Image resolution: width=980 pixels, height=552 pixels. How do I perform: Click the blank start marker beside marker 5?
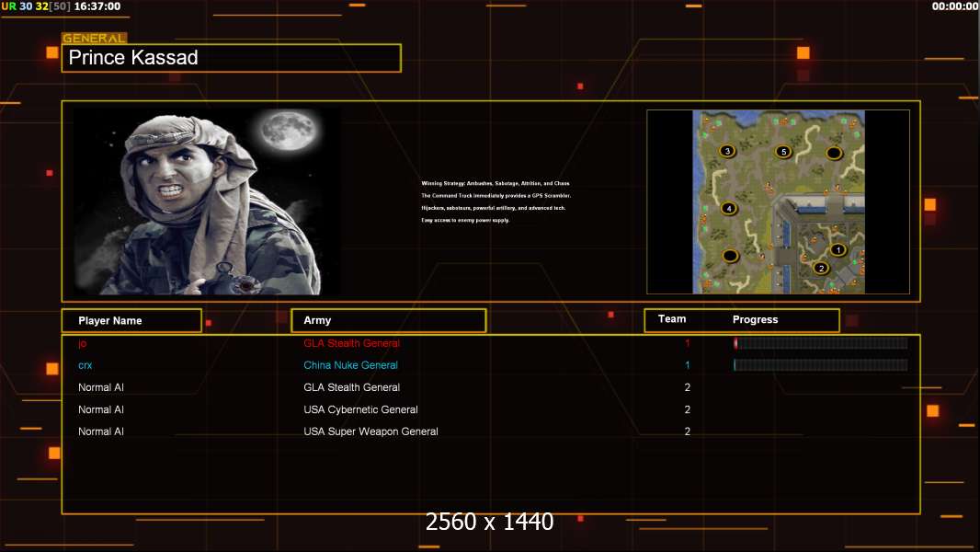835,153
